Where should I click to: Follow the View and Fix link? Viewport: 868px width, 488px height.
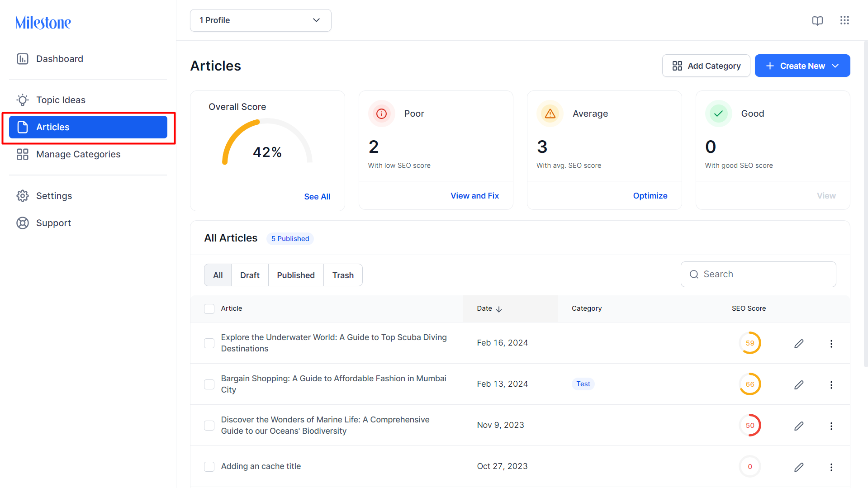(x=474, y=196)
